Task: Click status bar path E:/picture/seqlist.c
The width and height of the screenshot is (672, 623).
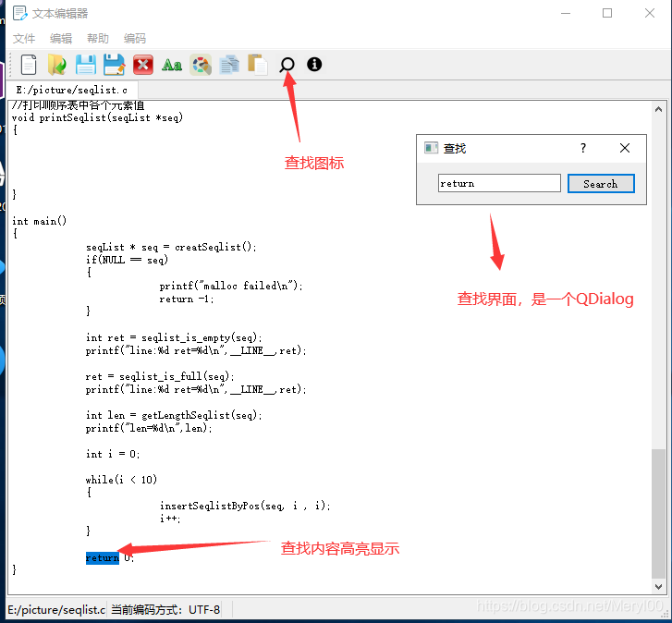Action: tap(56, 609)
